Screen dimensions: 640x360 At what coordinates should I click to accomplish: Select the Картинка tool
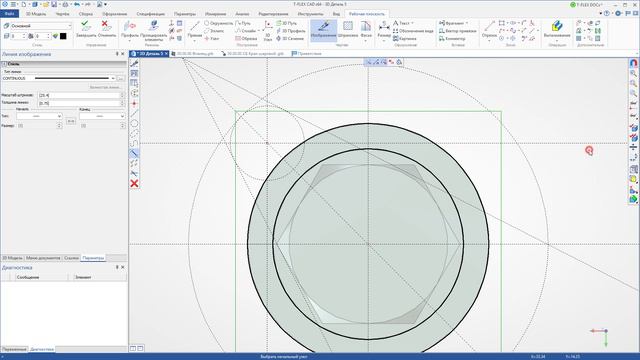404,38
